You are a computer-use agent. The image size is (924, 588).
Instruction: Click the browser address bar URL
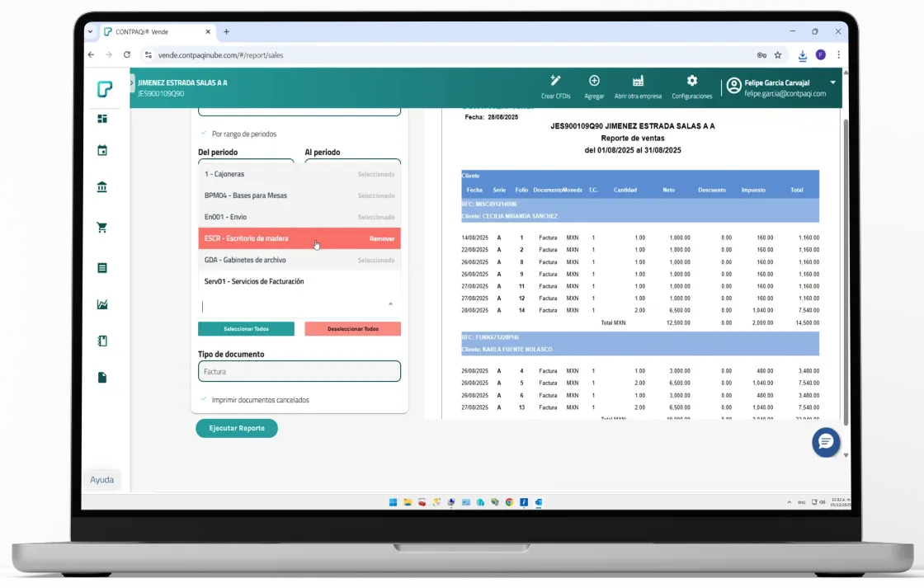coord(220,54)
